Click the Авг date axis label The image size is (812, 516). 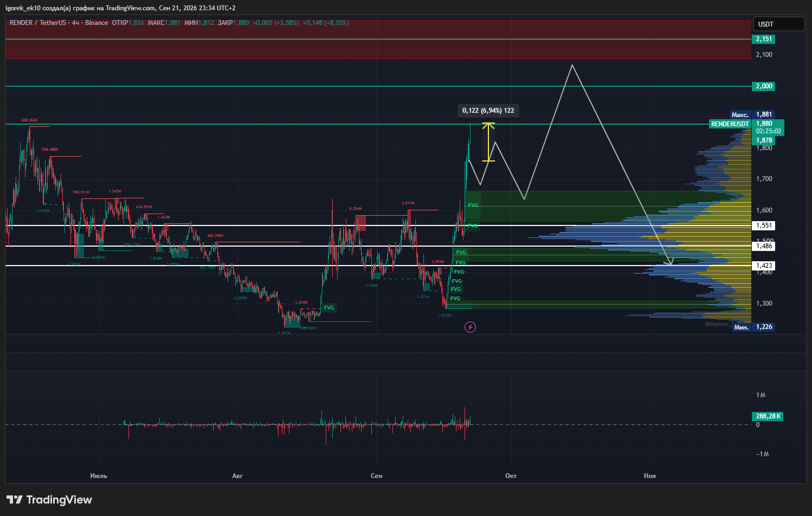[237, 476]
